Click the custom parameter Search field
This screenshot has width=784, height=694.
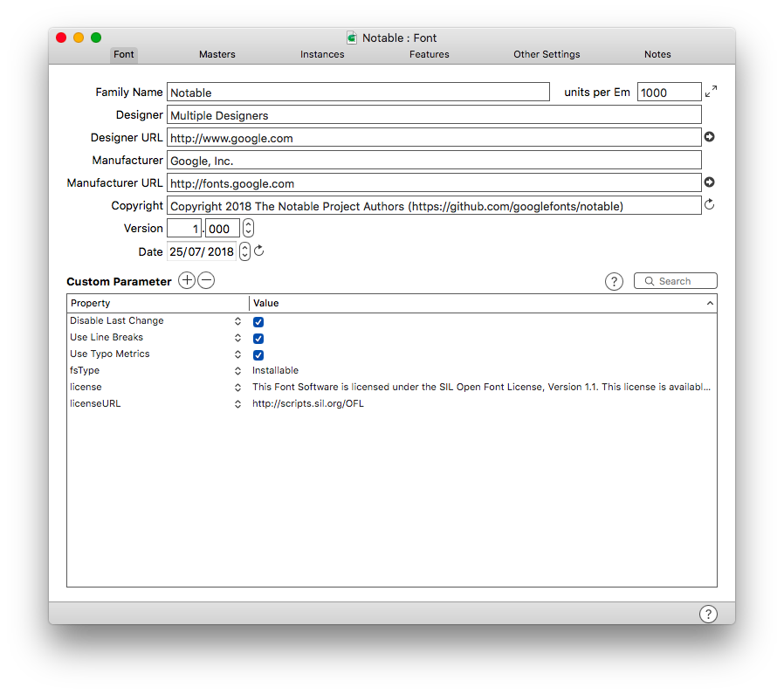[x=675, y=281]
